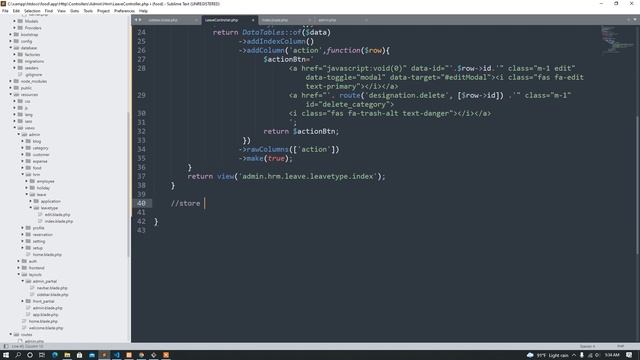Click the sidebar vertical scrollbar
This screenshot has height=360, width=640.
pyautogui.click(x=129, y=184)
